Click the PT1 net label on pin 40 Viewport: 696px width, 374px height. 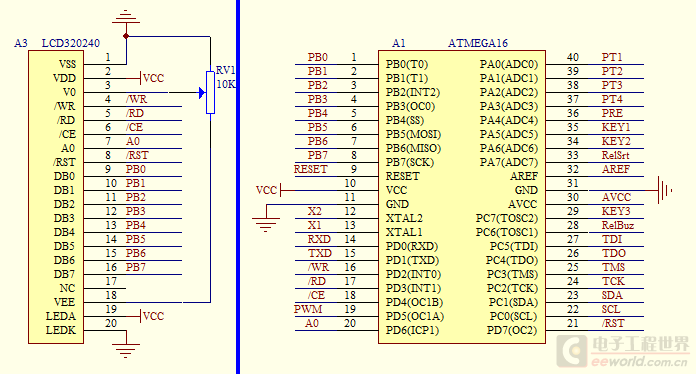point(612,57)
